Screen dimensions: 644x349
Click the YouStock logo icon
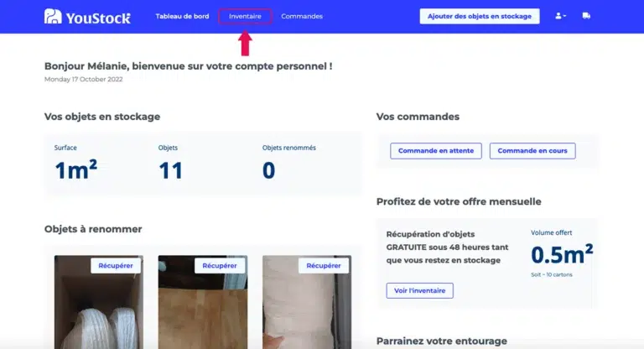[x=53, y=17]
